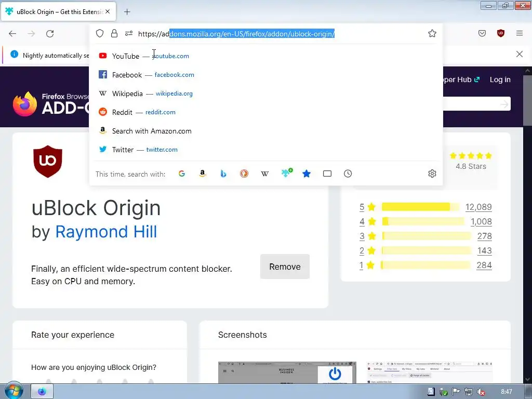Search this time with Bing icon
The image size is (532, 399).
(x=223, y=174)
